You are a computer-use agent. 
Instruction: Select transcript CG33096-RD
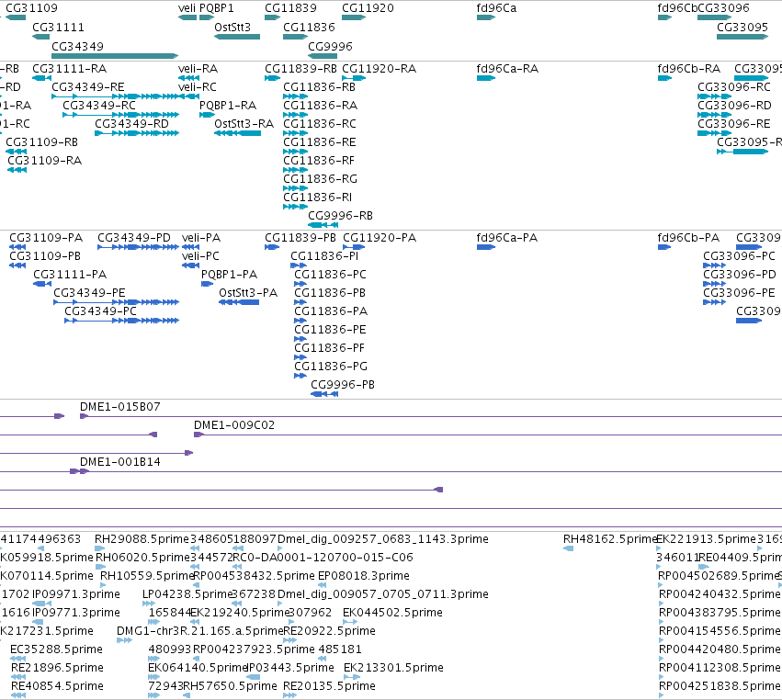[734, 106]
